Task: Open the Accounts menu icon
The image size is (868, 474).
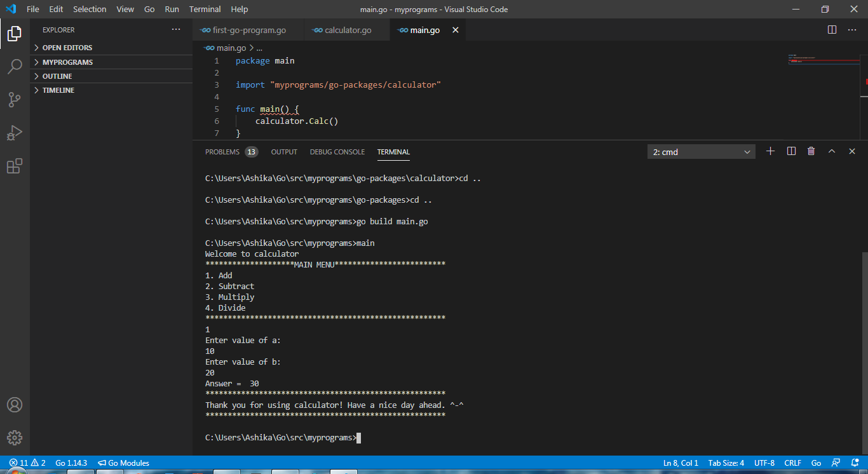Action: tap(15, 405)
